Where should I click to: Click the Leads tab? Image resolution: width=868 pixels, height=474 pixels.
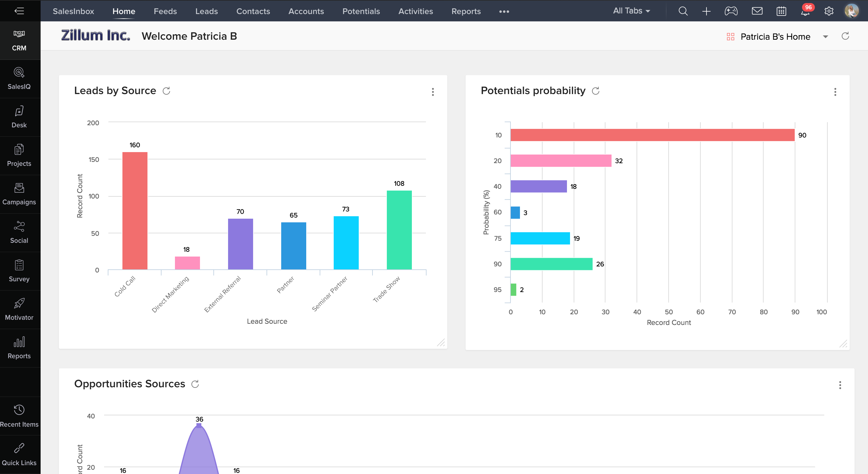coord(207,11)
